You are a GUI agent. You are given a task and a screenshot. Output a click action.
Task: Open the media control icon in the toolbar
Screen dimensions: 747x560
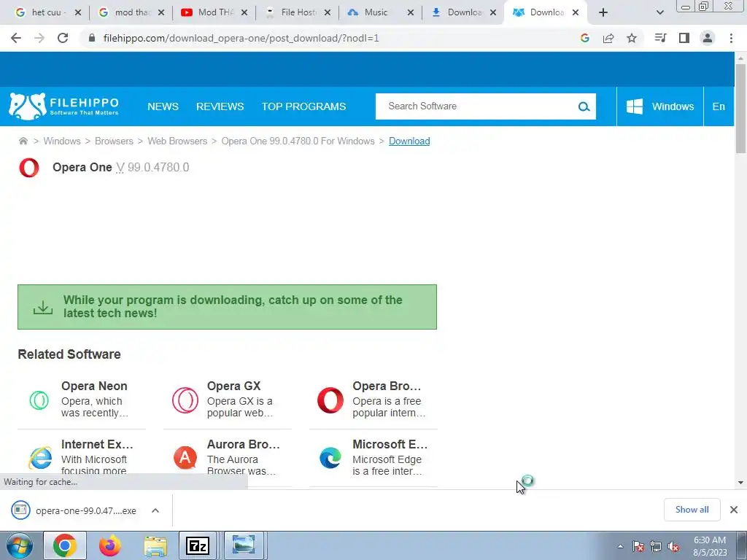pos(660,38)
